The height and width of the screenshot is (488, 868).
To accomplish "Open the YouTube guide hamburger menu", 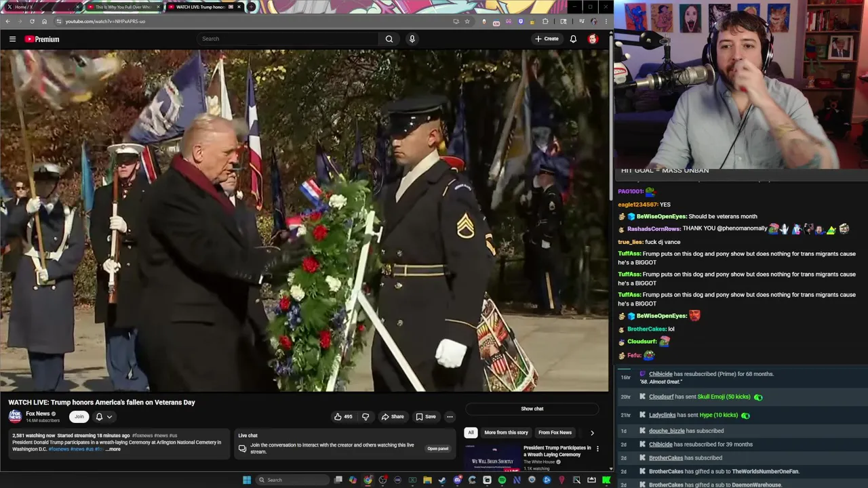I will coord(12,39).
